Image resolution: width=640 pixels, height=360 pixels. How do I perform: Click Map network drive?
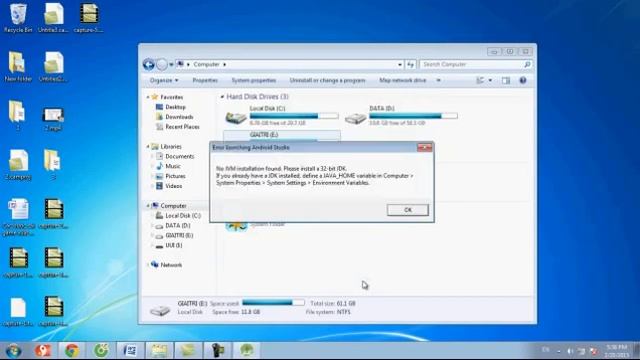click(402, 80)
